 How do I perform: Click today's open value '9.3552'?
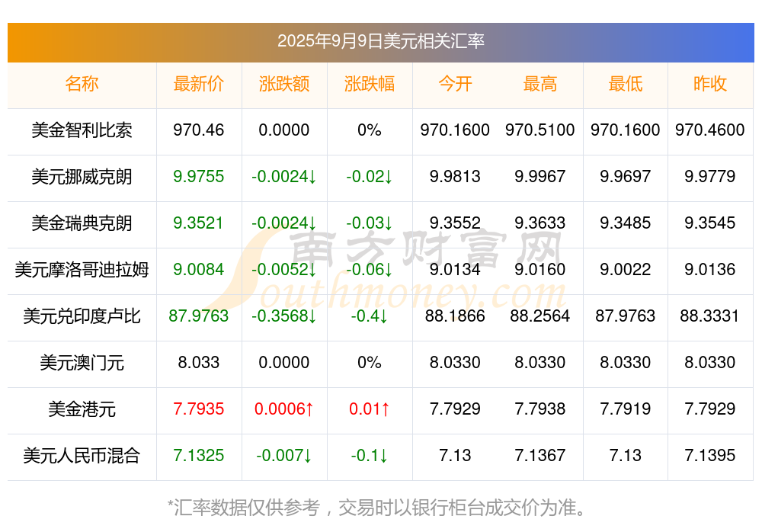[455, 223]
